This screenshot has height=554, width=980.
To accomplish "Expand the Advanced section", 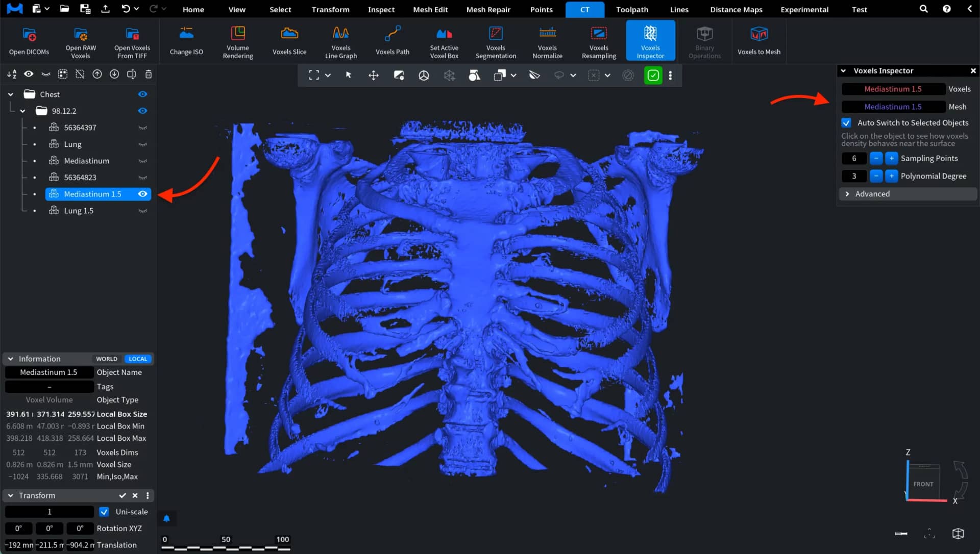I will click(908, 194).
